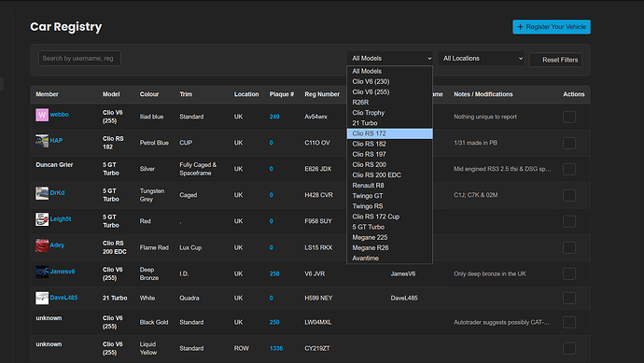The width and height of the screenshot is (644, 363).
Task: Open HAP's member profile link
Action: 56,140
